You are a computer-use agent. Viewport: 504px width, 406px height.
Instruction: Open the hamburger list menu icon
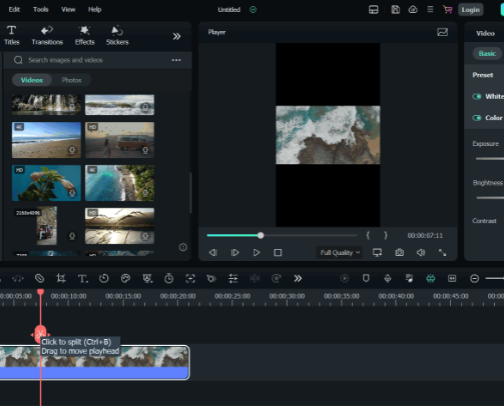430,9
